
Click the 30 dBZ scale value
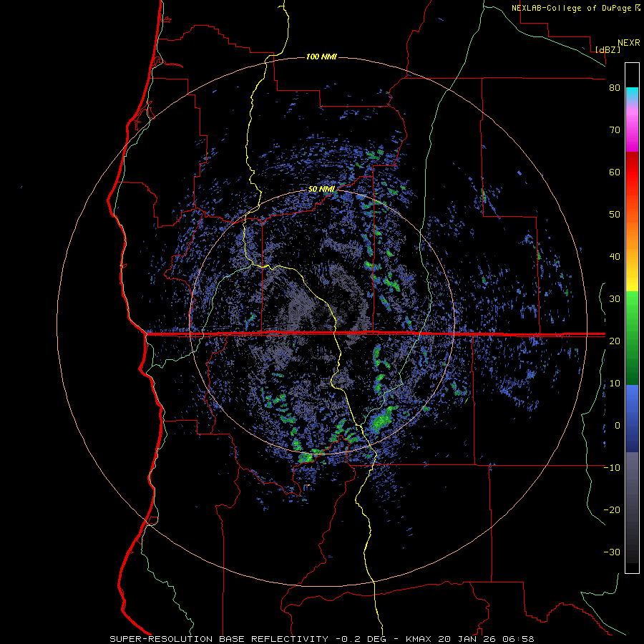pyautogui.click(x=615, y=299)
